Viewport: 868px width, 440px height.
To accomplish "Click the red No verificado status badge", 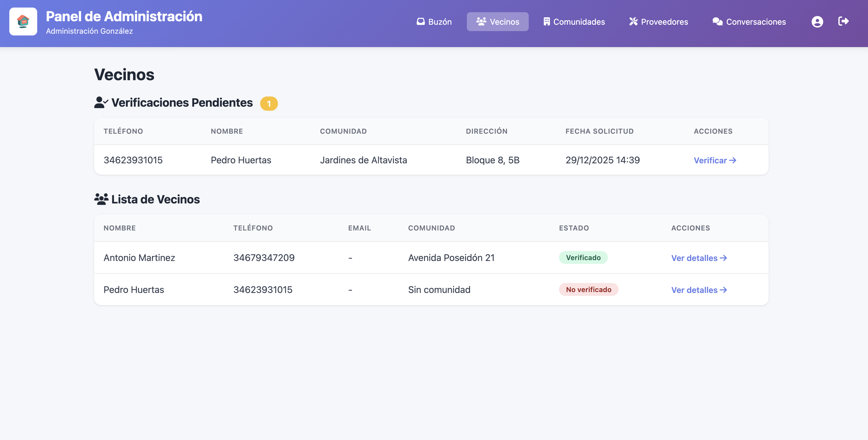I will pos(588,290).
